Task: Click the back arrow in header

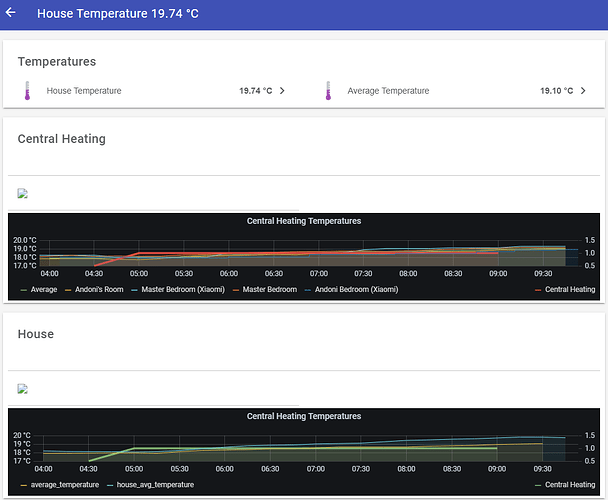Action: (12, 14)
